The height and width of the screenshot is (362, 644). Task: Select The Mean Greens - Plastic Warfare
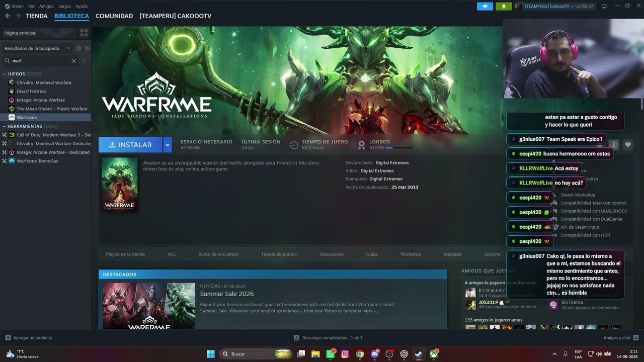(52, 109)
